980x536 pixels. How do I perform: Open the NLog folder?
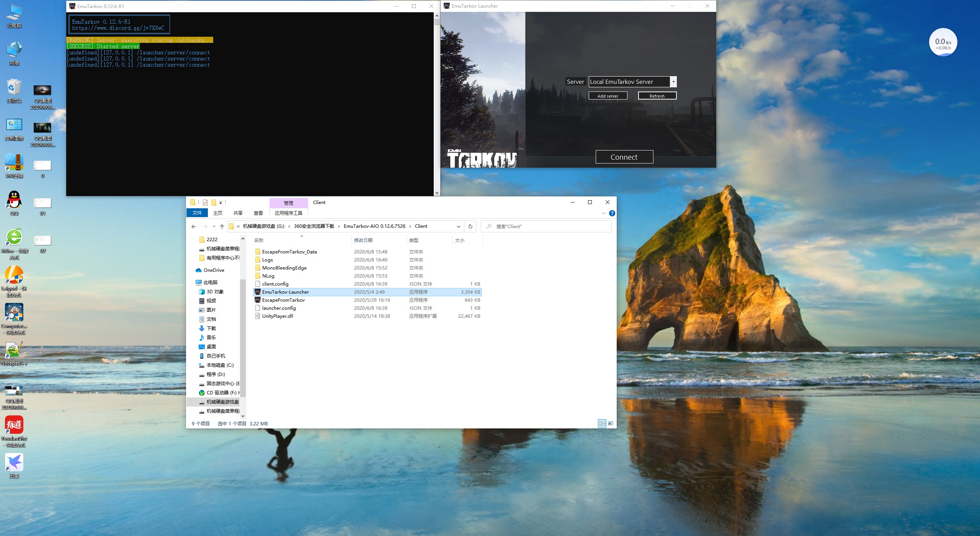click(x=367, y=276)
